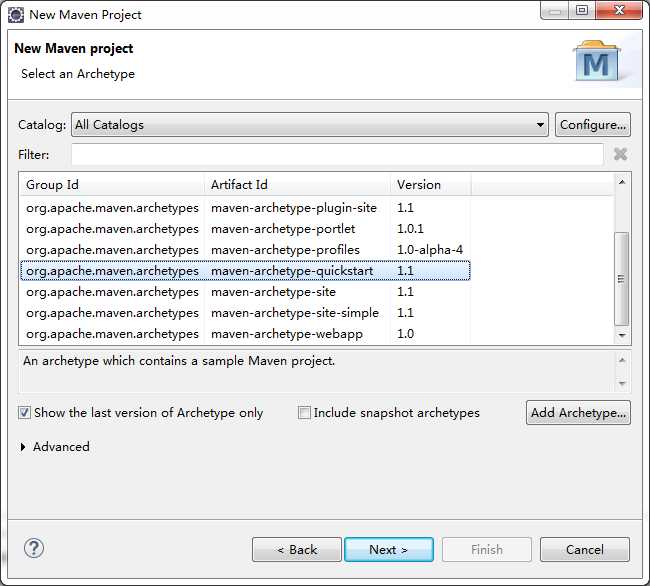
Task: Click the archetype list scroll up arrow
Action: 622,182
